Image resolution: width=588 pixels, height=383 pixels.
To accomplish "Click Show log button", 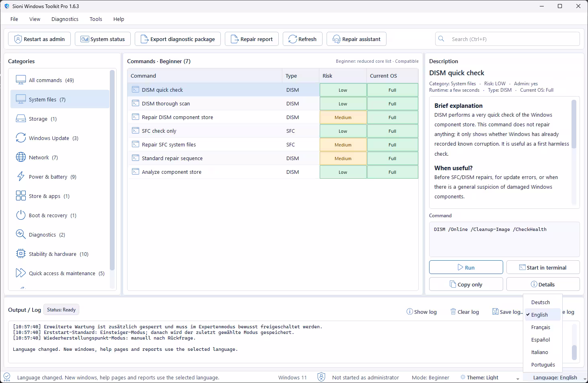I will pyautogui.click(x=421, y=312).
